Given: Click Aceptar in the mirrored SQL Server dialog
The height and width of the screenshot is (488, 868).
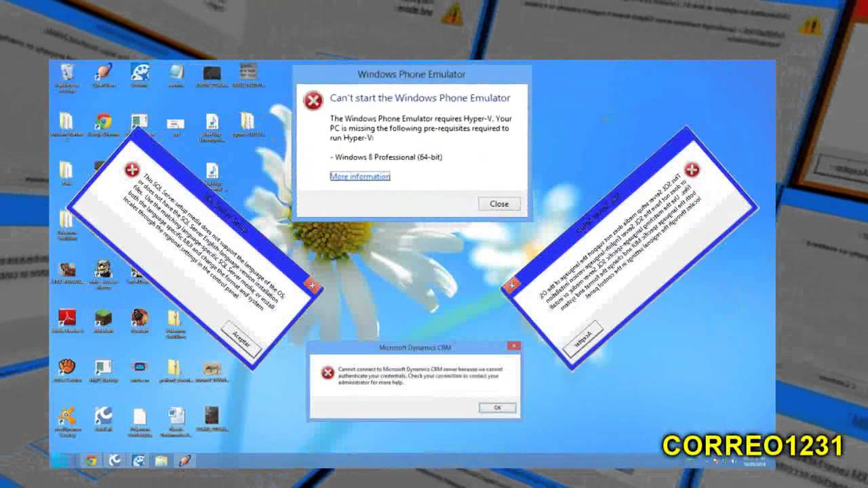Looking at the screenshot, I should pyautogui.click(x=585, y=339).
